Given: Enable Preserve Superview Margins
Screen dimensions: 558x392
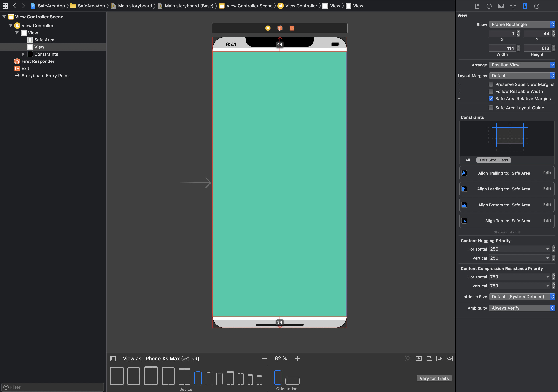Looking at the screenshot, I should (491, 84).
